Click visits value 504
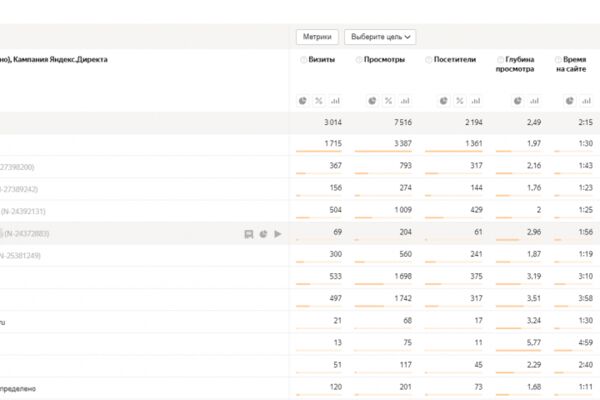Screen dimensions: 600x400 pyautogui.click(x=335, y=210)
